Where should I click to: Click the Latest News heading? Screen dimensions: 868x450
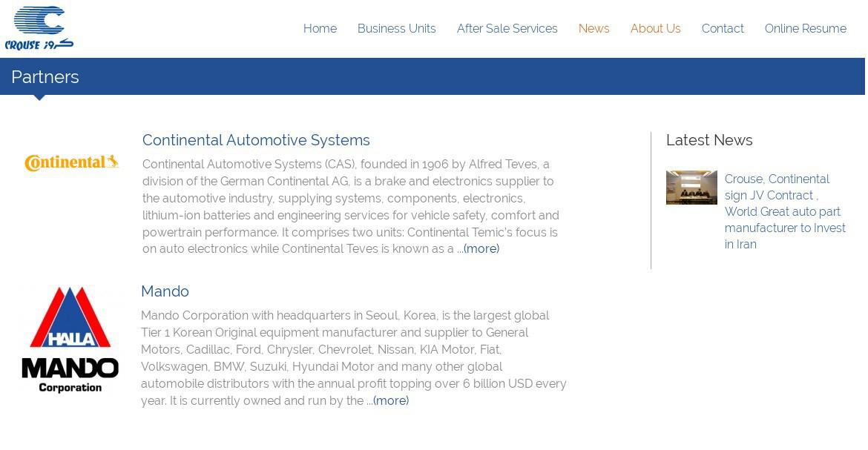[709, 140]
